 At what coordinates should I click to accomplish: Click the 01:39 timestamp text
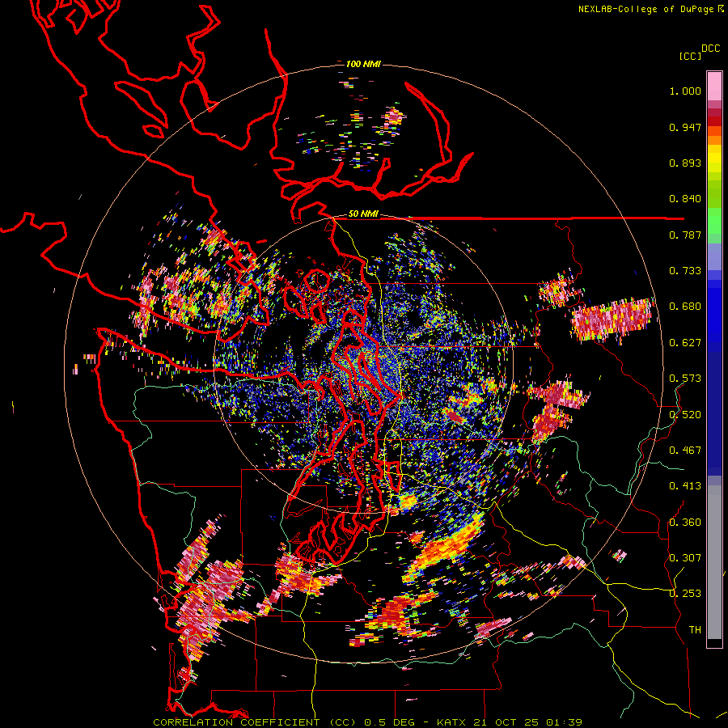pos(563,722)
